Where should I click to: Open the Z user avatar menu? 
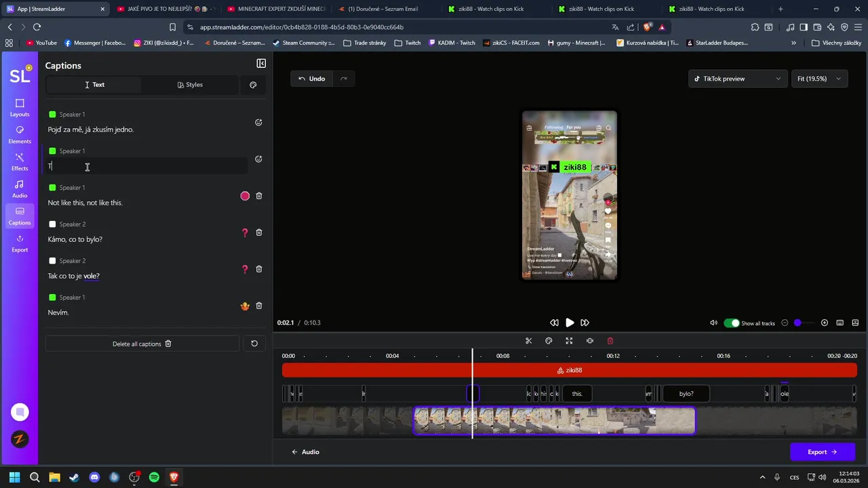tap(20, 439)
